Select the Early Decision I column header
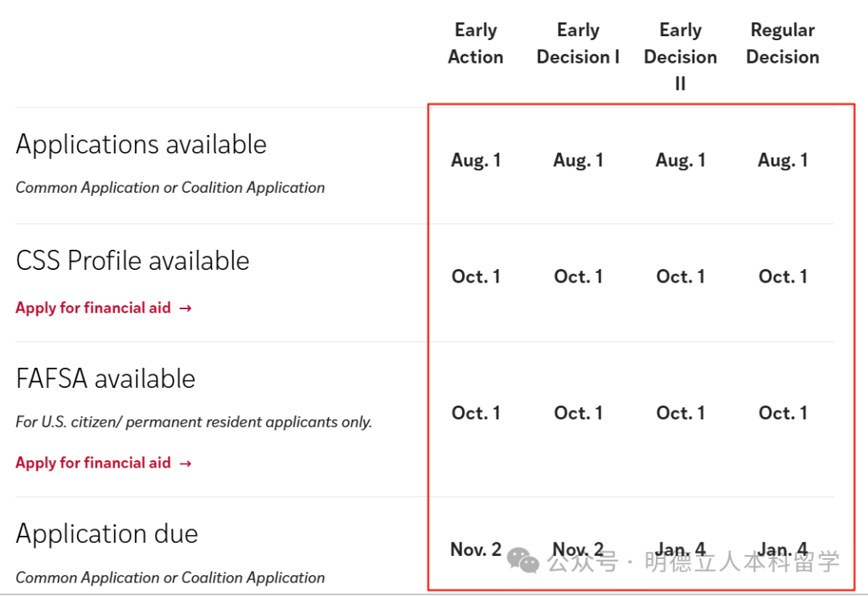 pos(578,43)
